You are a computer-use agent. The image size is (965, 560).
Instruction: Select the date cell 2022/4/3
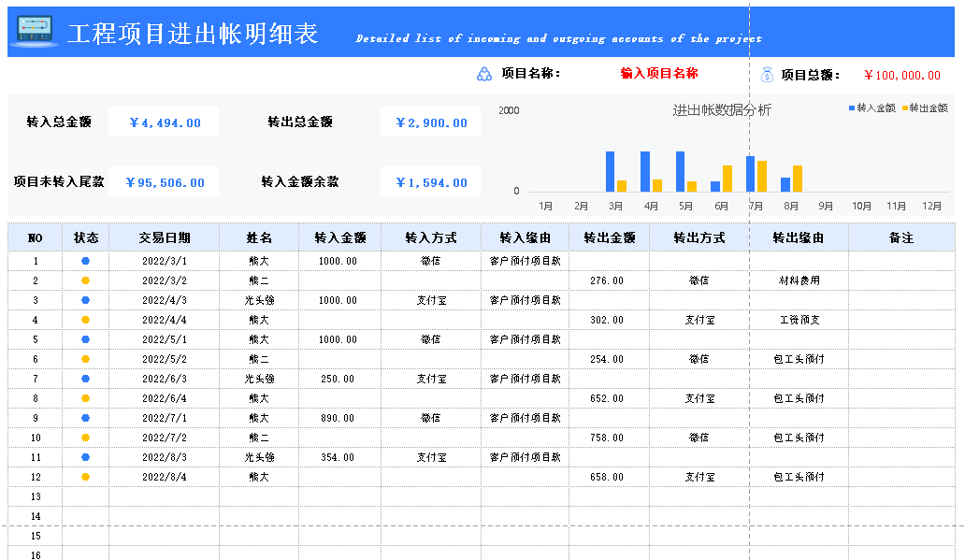[165, 300]
